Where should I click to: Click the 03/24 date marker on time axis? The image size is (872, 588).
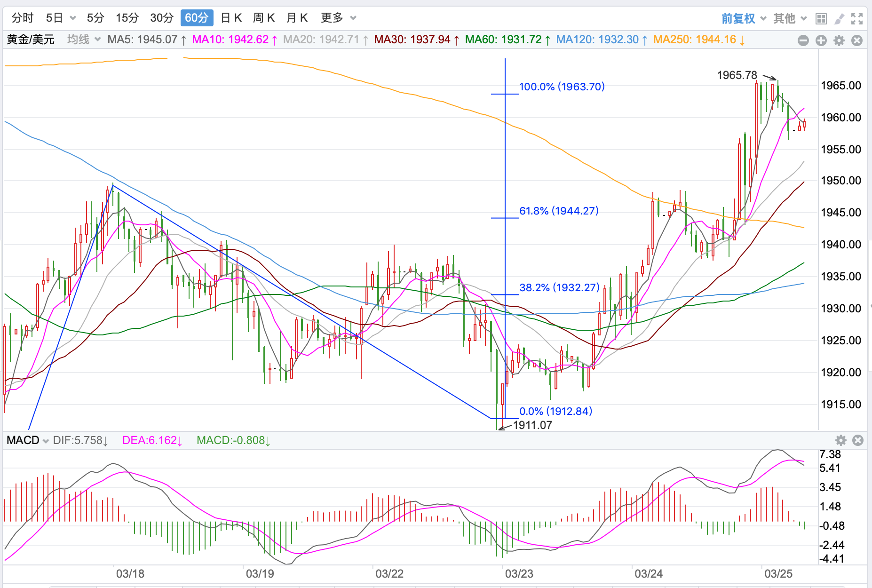coord(649,574)
